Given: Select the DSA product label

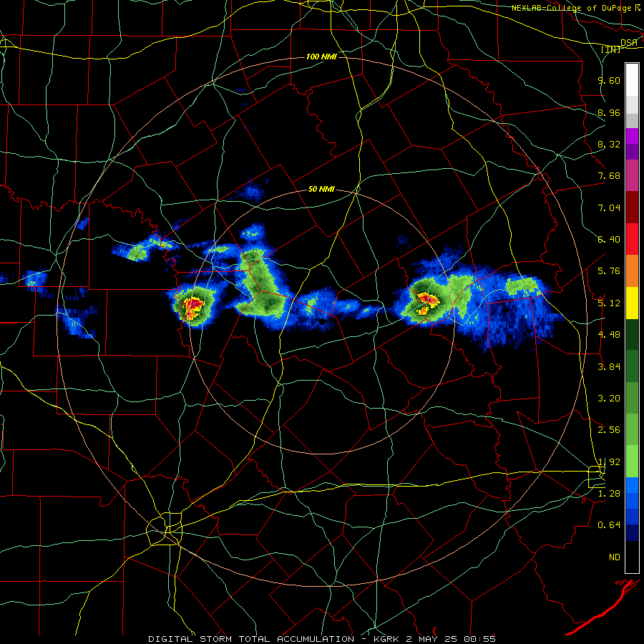Looking at the screenshot, I should click(629, 43).
